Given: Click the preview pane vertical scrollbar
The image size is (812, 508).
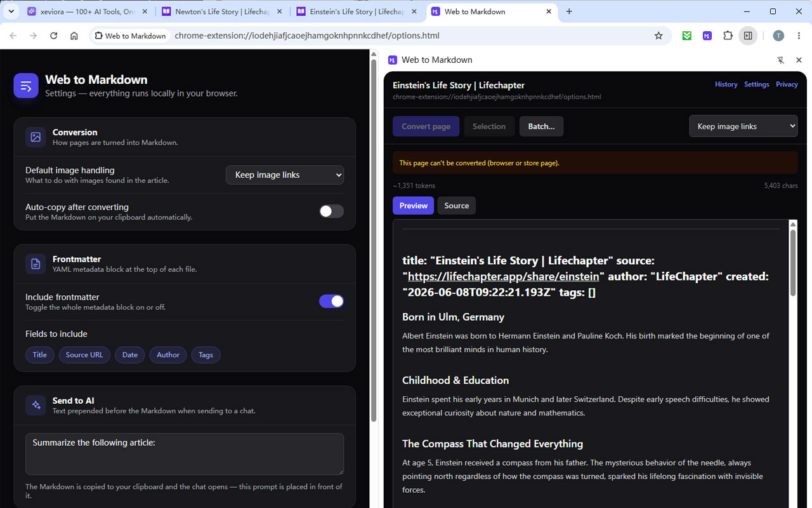Looking at the screenshot, I should click(x=792, y=262).
